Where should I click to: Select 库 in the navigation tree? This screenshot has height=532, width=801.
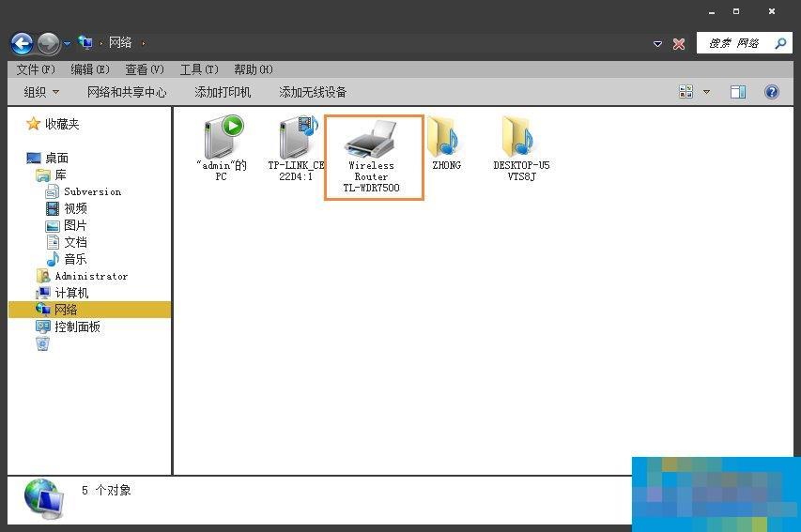click(61, 175)
